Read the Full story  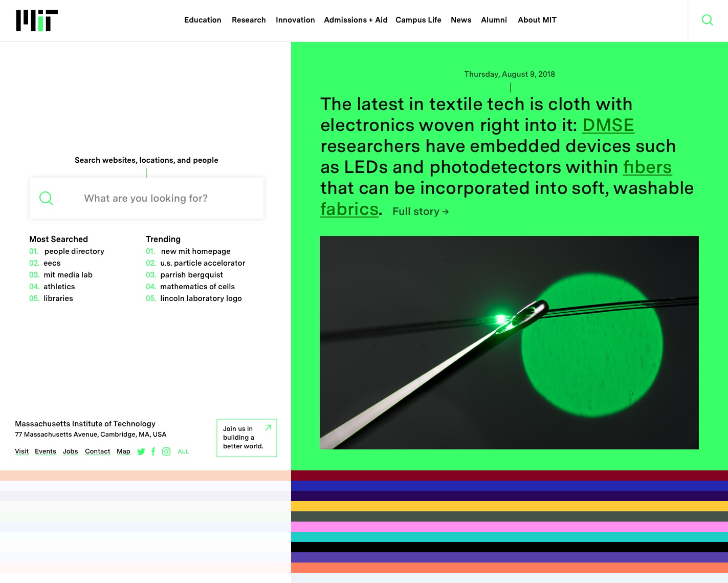click(420, 212)
